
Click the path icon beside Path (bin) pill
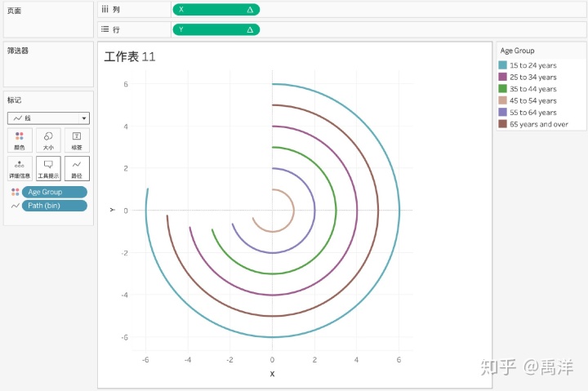(15, 206)
